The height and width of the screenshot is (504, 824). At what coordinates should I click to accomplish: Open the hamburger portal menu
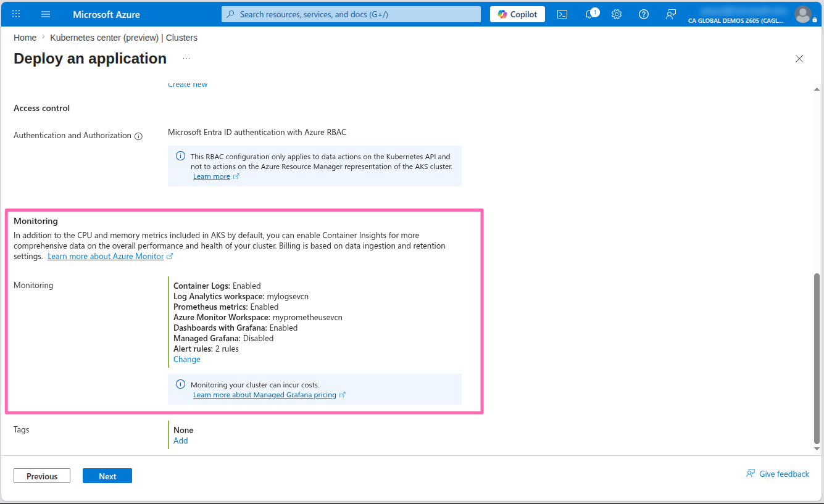coord(46,14)
